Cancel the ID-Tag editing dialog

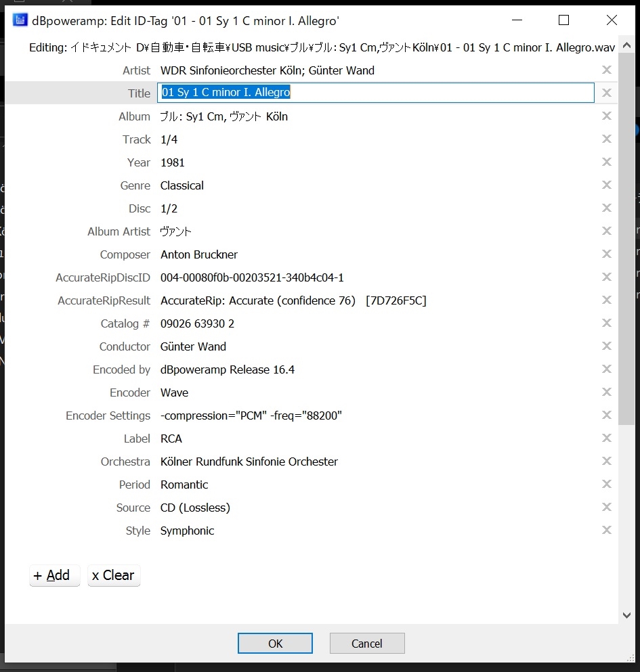[367, 644]
